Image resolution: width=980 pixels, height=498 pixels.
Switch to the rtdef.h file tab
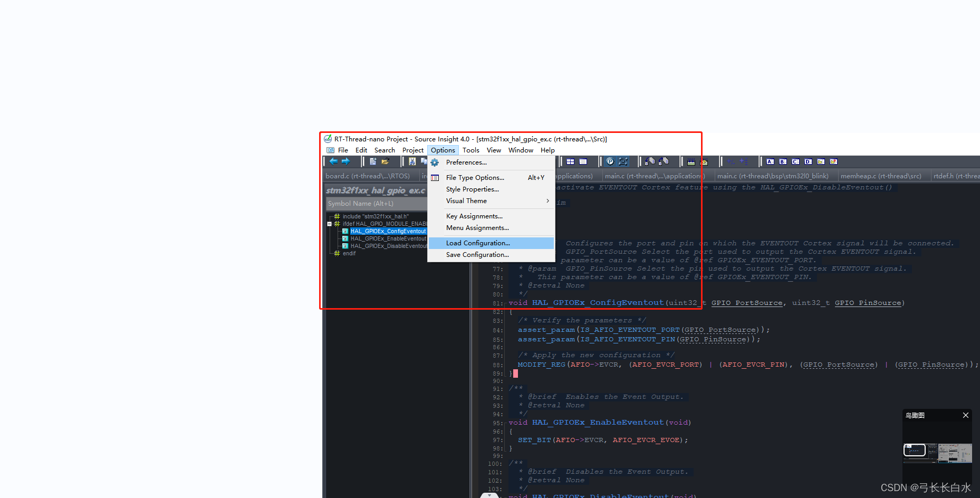coord(956,176)
